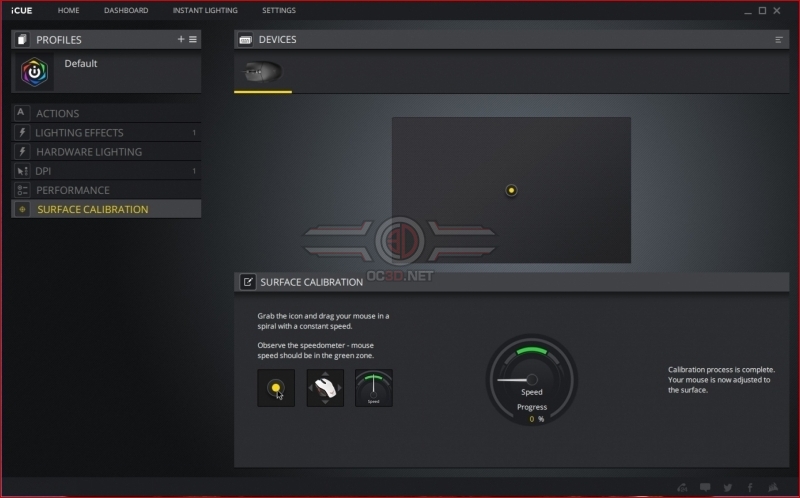The width and height of the screenshot is (800, 498).
Task: Open the LIGHTING EFFECTS section
Action: 106,133
